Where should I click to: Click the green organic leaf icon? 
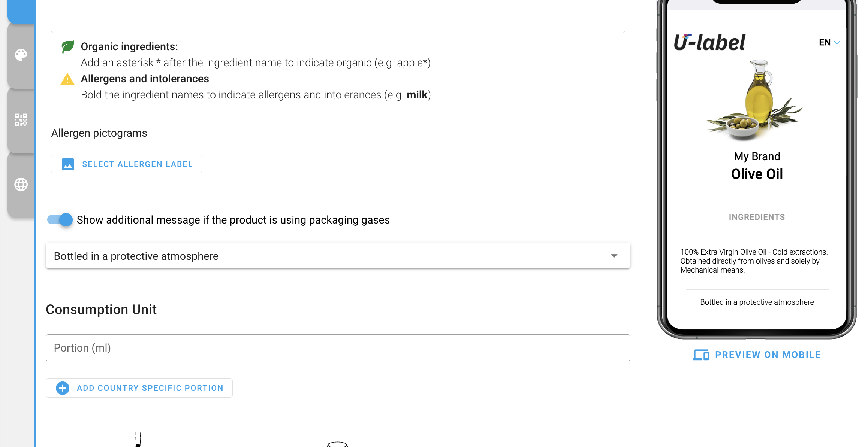point(67,47)
